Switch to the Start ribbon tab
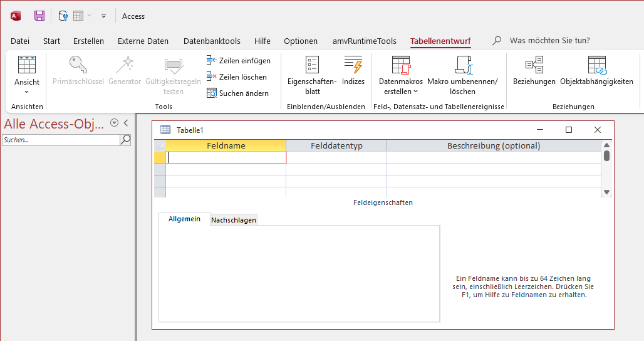 tap(52, 41)
